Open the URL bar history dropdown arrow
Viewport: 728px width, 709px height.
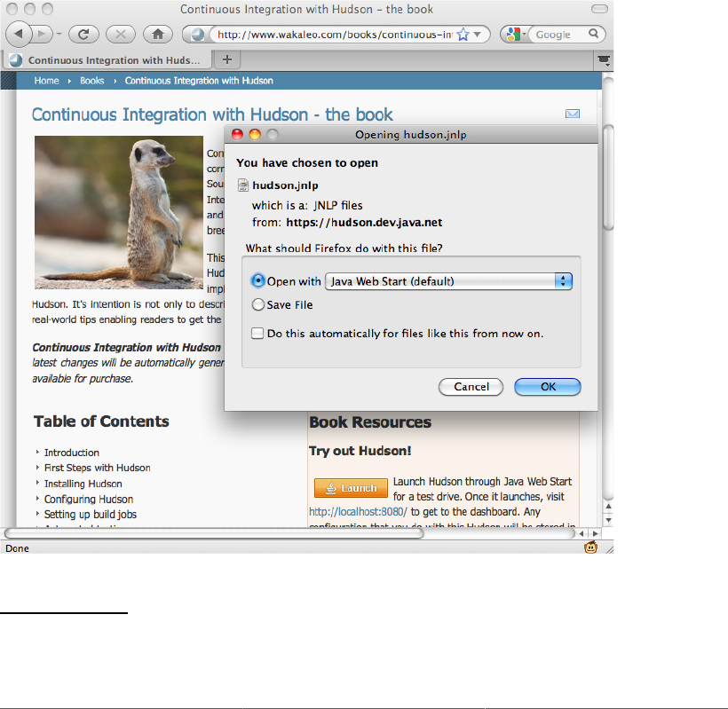[478, 35]
